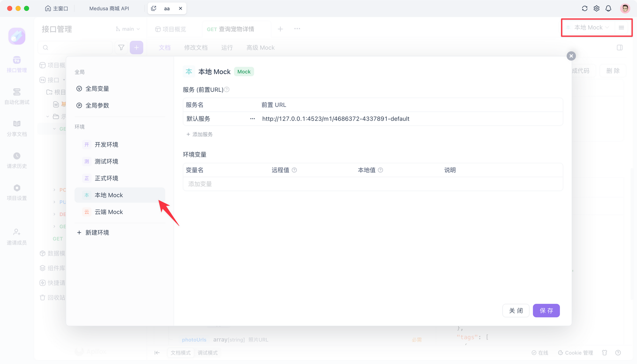
Task: Expand the PU tree item
Action: [x=54, y=202]
